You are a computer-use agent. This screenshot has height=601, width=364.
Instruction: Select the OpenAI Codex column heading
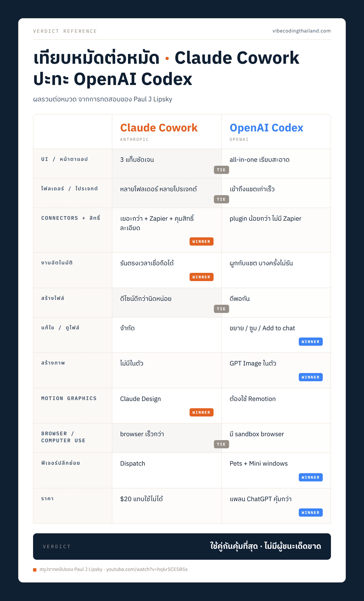tap(266, 128)
